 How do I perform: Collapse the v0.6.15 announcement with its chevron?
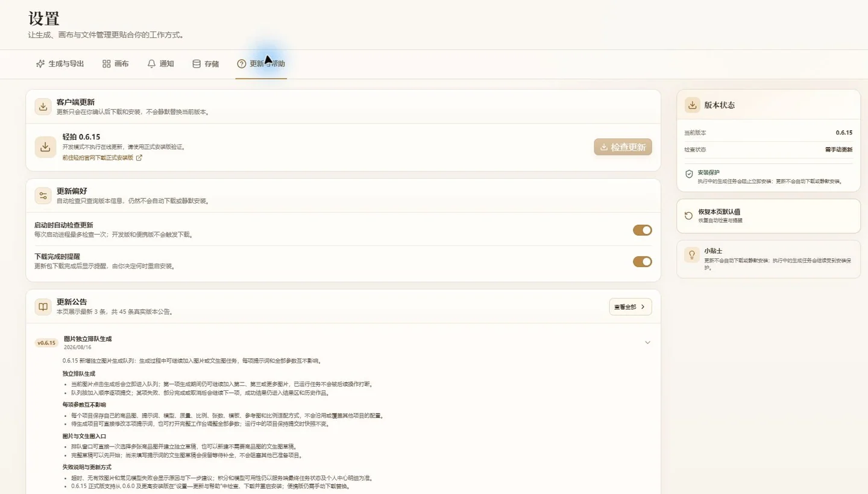647,343
